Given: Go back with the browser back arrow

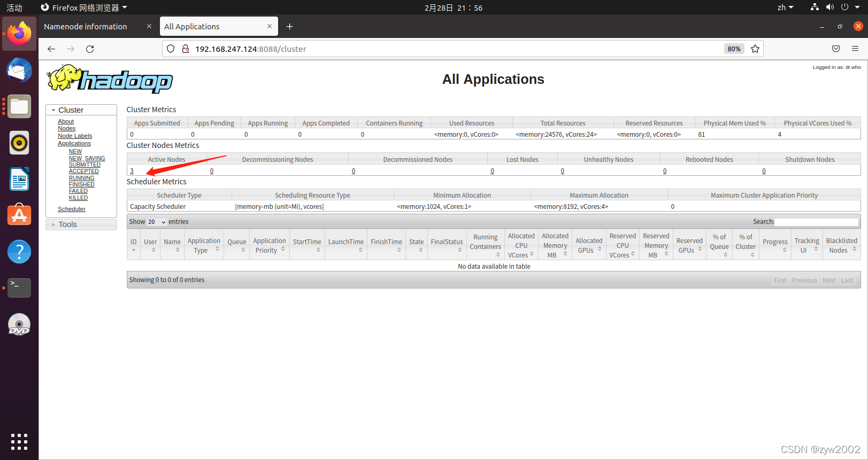Looking at the screenshot, I should (x=51, y=49).
